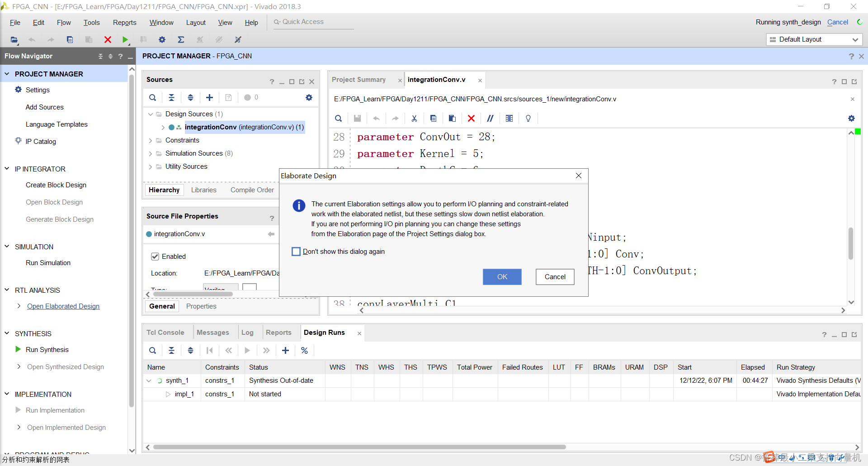The height and width of the screenshot is (466, 868).
Task: Click the Copy icon in main toolbar
Action: point(70,40)
